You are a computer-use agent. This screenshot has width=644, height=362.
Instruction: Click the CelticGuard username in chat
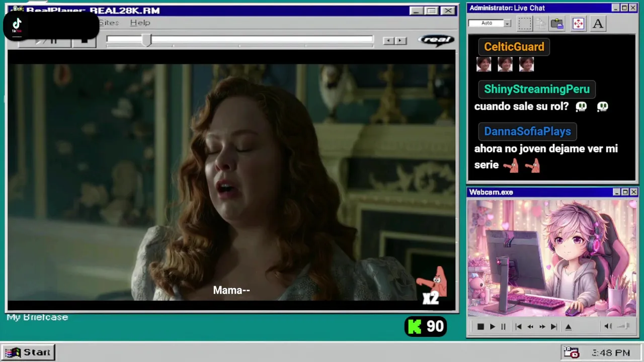[x=514, y=47]
